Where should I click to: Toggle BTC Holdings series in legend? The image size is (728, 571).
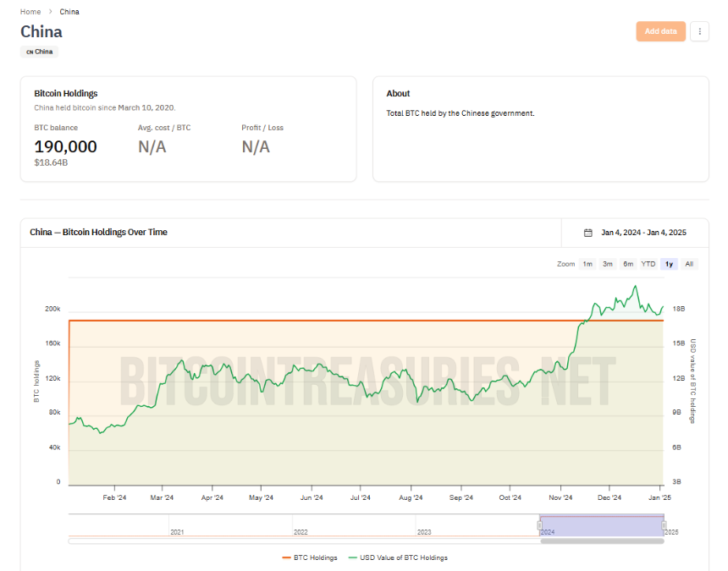tap(310, 557)
